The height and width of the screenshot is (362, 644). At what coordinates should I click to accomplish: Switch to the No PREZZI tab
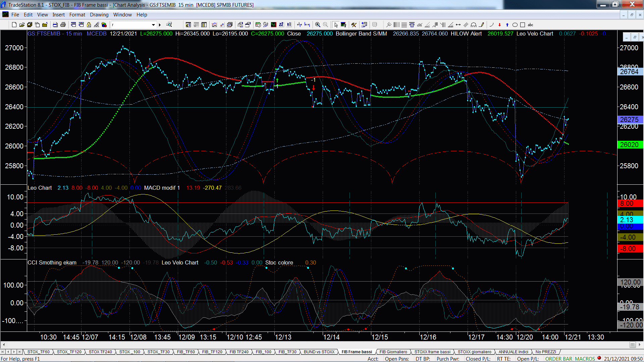coord(546,352)
